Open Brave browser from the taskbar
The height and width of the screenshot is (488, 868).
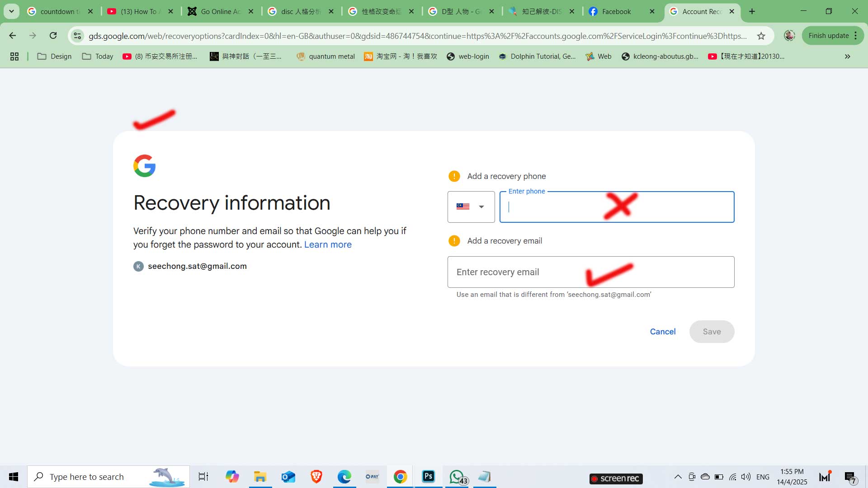click(x=316, y=477)
